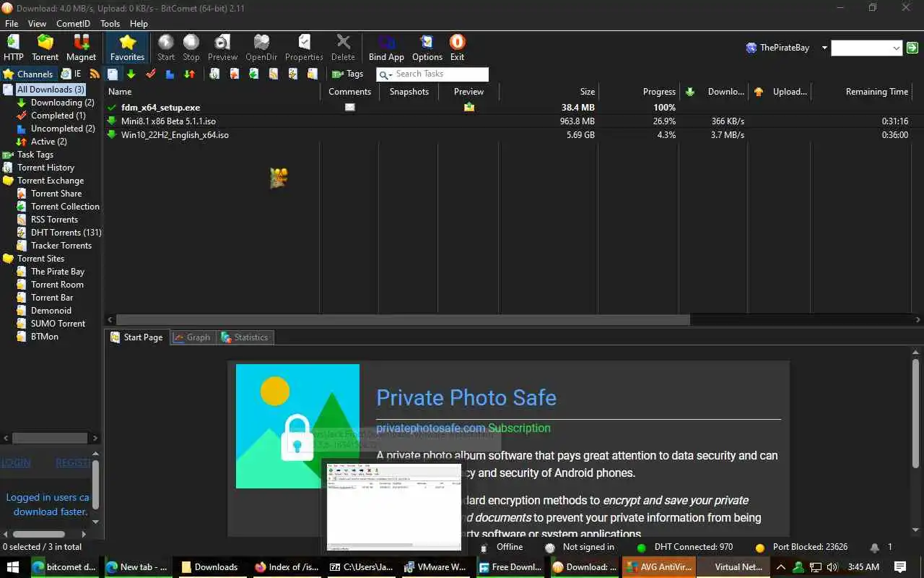Image resolution: width=924 pixels, height=578 pixels.
Task: Click the green search go button
Action: click(912, 48)
